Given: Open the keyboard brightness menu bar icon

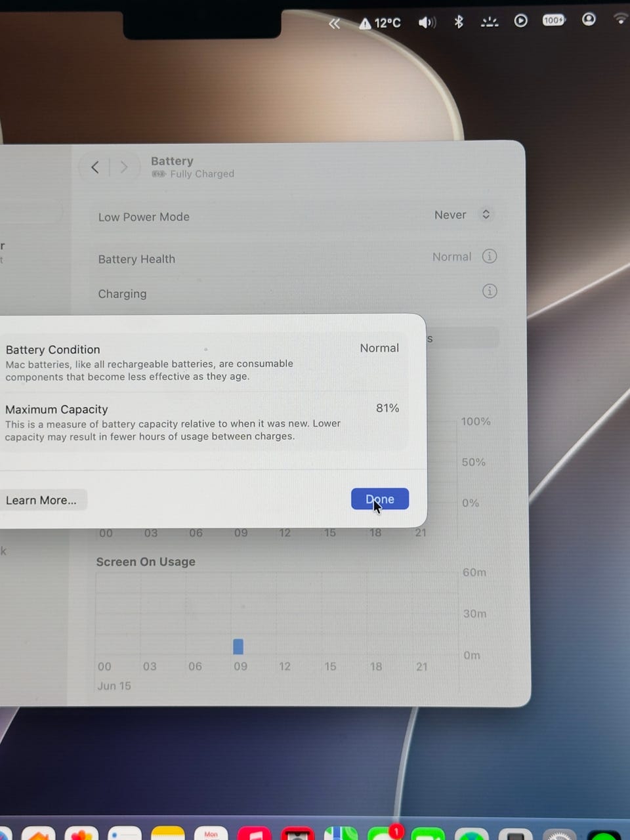Looking at the screenshot, I should click(490, 22).
